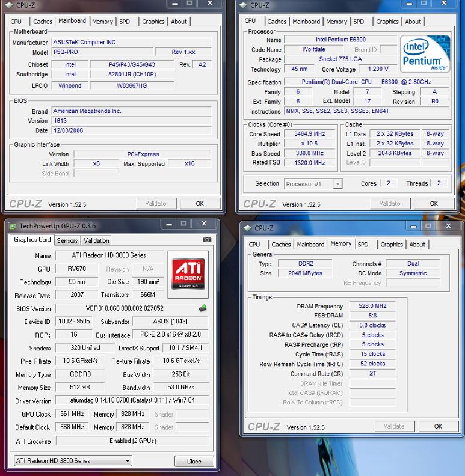
Task: Click the camera screenshot icon in GPU-Z
Action: 207,240
